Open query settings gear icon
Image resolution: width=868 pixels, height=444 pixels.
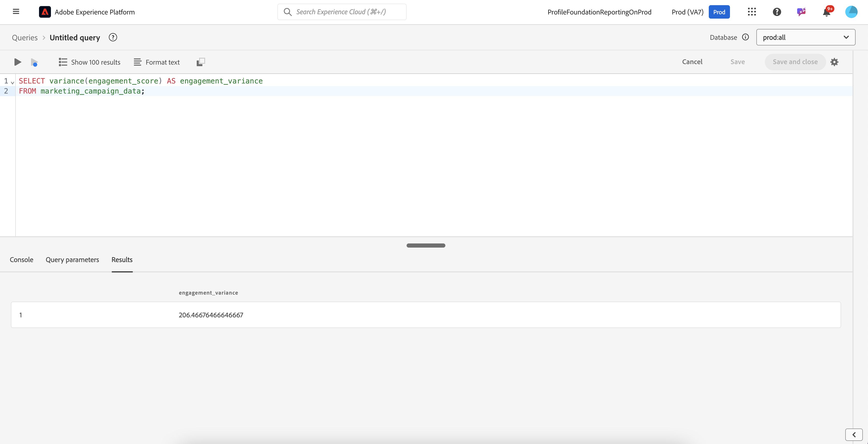(x=834, y=62)
